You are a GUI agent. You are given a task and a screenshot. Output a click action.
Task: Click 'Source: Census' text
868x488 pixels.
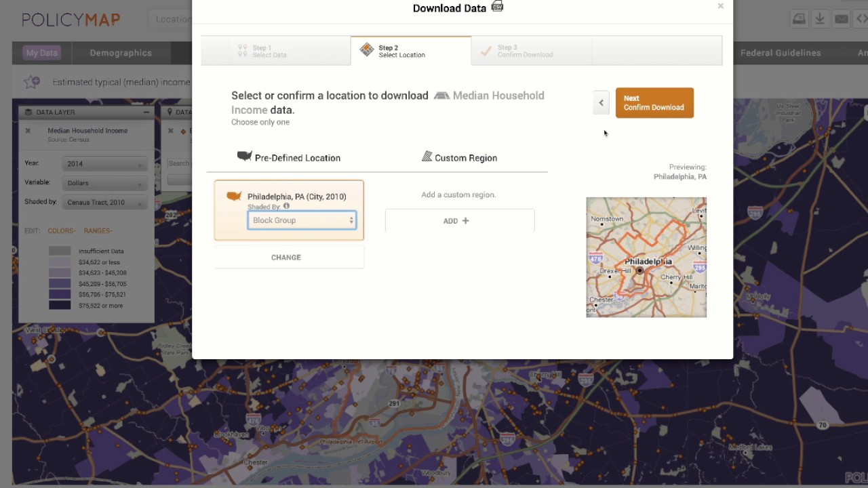(x=68, y=140)
